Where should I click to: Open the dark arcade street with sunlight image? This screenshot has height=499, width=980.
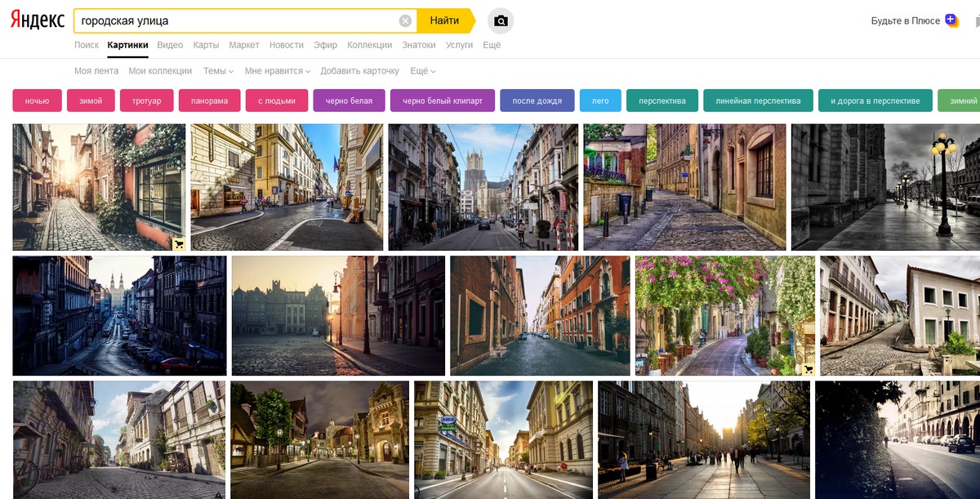point(898,440)
